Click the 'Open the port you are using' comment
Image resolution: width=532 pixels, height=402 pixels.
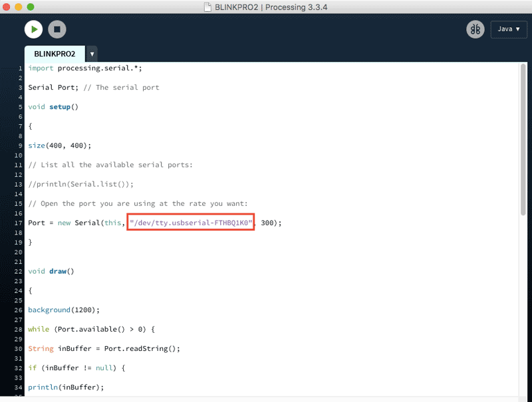(138, 203)
